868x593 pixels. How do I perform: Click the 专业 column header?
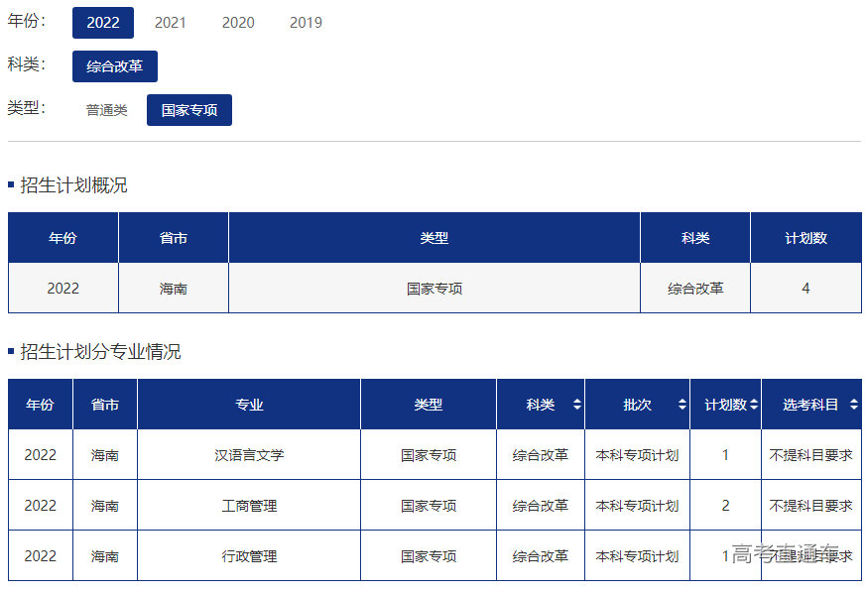click(x=249, y=405)
